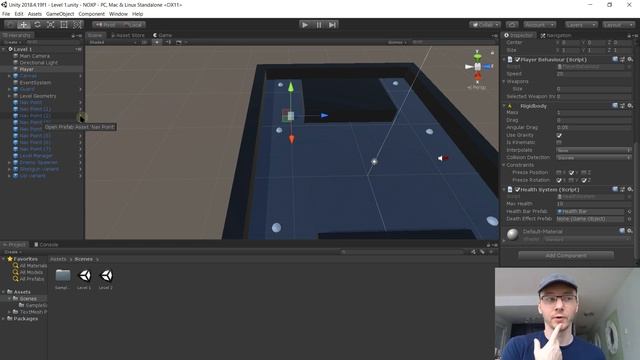
Task: Select the Rotate tool in toolbar
Action: pyautogui.click(x=37, y=24)
